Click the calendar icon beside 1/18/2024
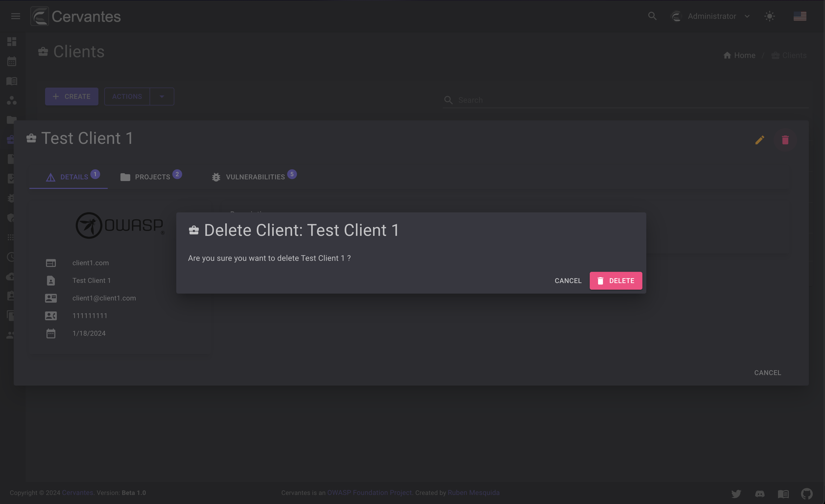This screenshot has height=504, width=825. coord(51,333)
